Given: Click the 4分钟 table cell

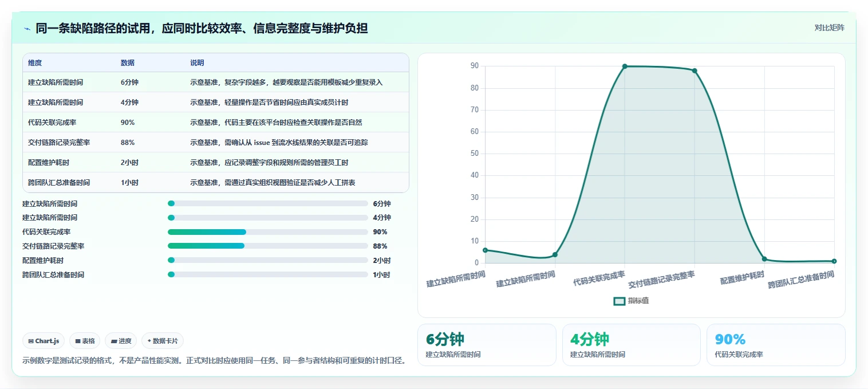Looking at the screenshot, I should (x=129, y=103).
